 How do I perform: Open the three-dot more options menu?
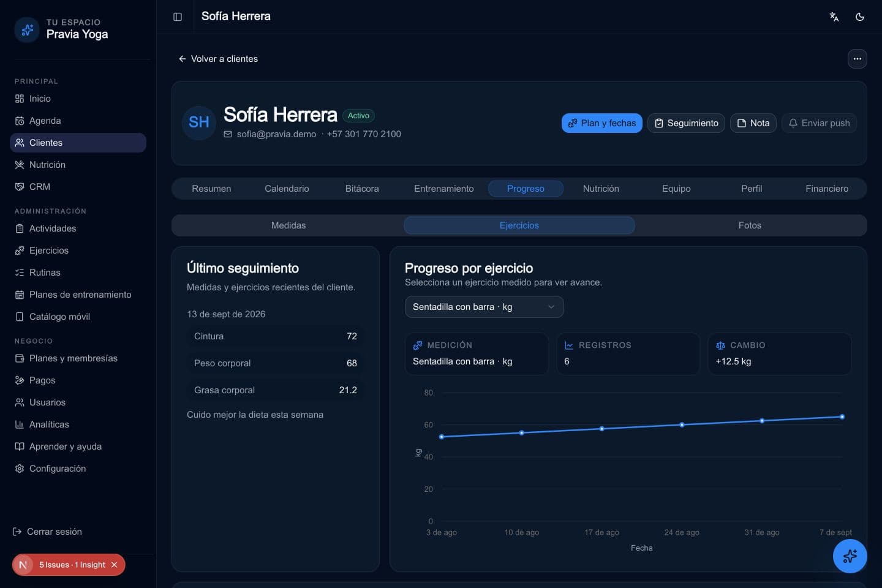tap(858, 59)
